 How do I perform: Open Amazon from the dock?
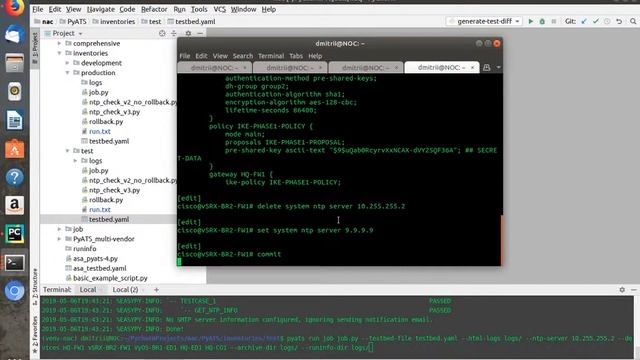14,205
